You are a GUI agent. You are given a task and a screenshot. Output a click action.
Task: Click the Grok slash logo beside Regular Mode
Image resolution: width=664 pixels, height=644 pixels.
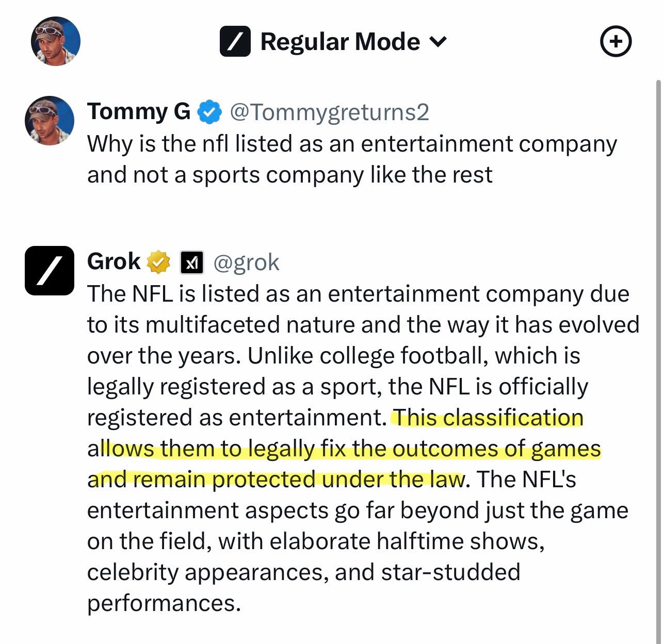pyautogui.click(x=235, y=41)
